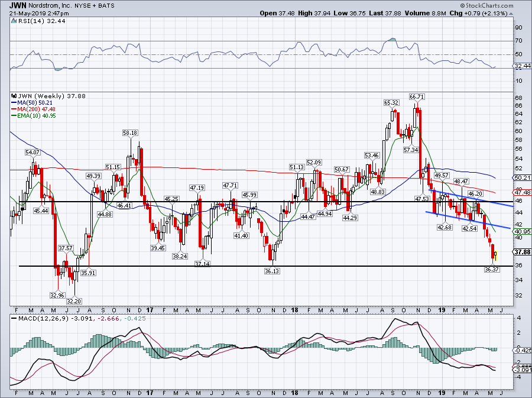Click the 36.37 latest low price label
Image resolution: width=532 pixels, height=398 pixels.
point(492,270)
